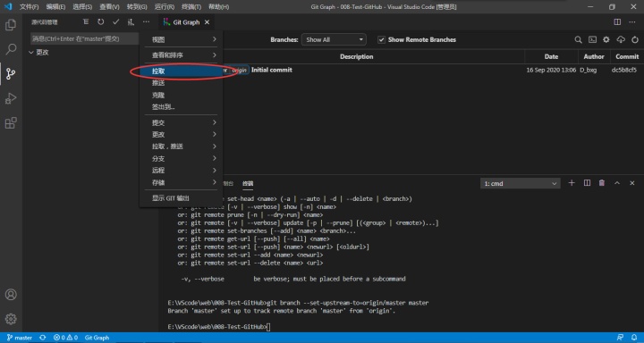
Task: Select the 终端 panel tab
Action: coord(248,183)
